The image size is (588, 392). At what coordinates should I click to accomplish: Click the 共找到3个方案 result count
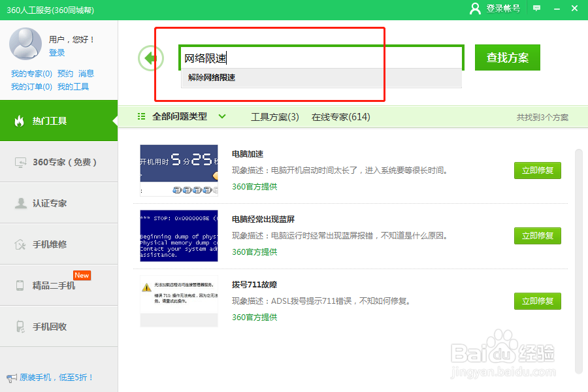tap(542, 118)
